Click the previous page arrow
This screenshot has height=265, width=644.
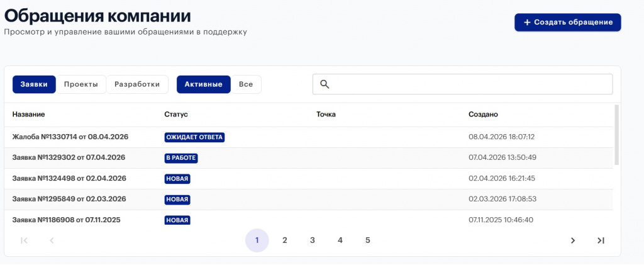pyautogui.click(x=52, y=240)
